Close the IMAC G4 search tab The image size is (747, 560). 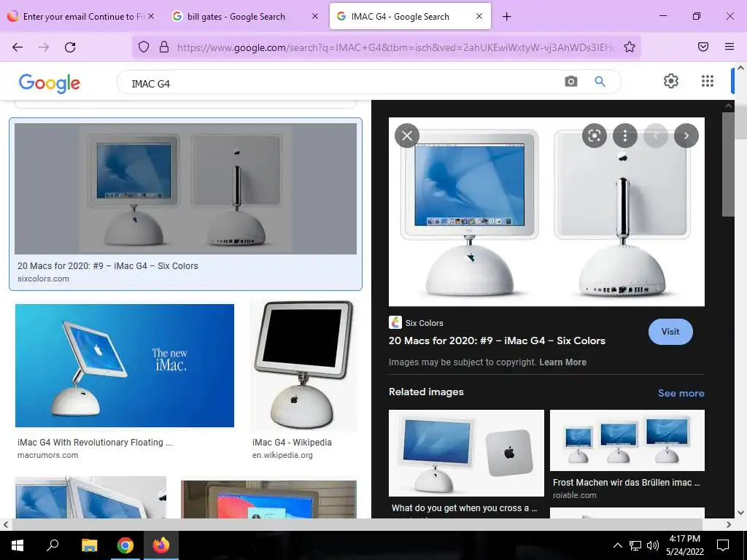tap(479, 16)
